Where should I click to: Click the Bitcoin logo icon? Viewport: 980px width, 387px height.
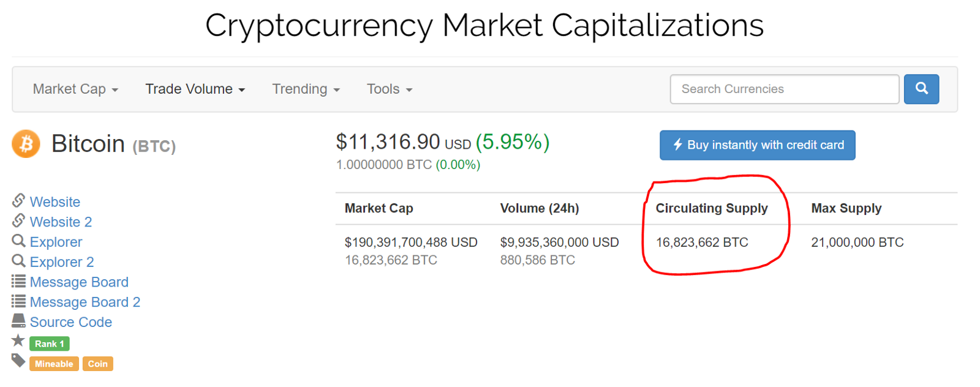[26, 144]
